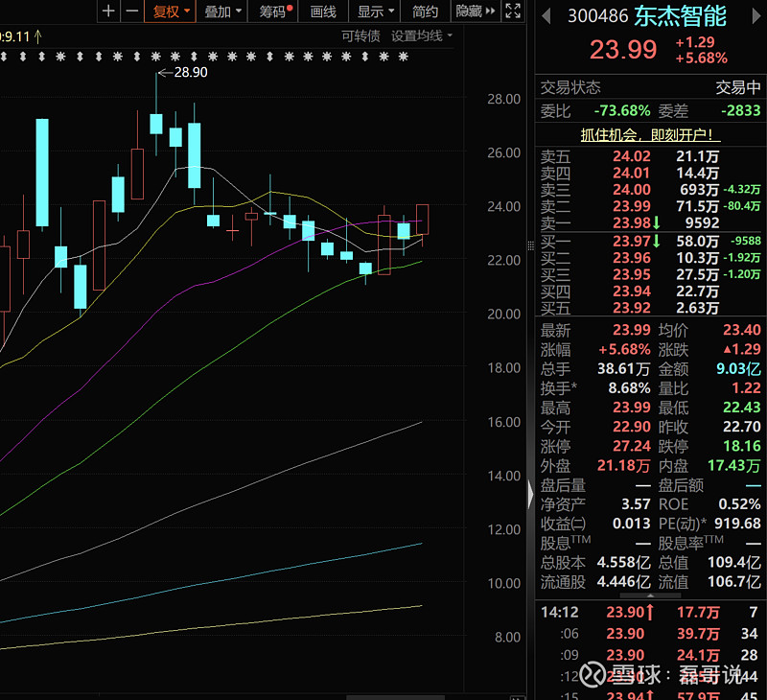Click the 买三 price 23.95
The image size is (767, 700).
[x=632, y=274]
